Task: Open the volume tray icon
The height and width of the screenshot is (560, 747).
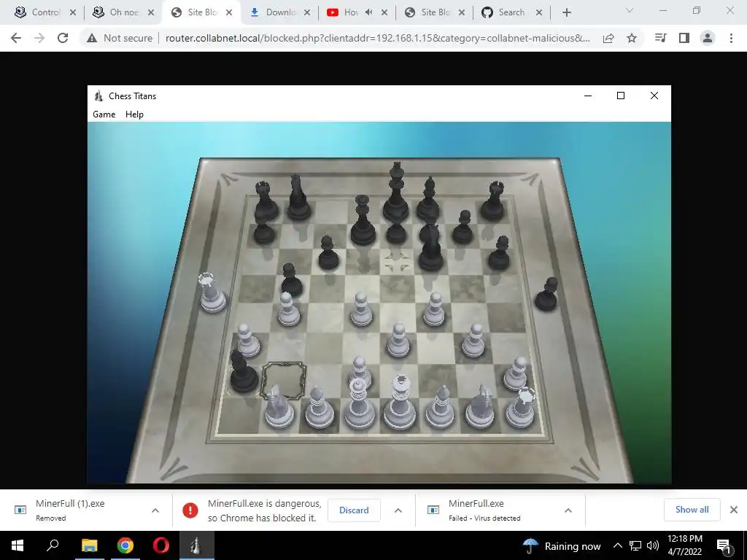Action: 653,545
